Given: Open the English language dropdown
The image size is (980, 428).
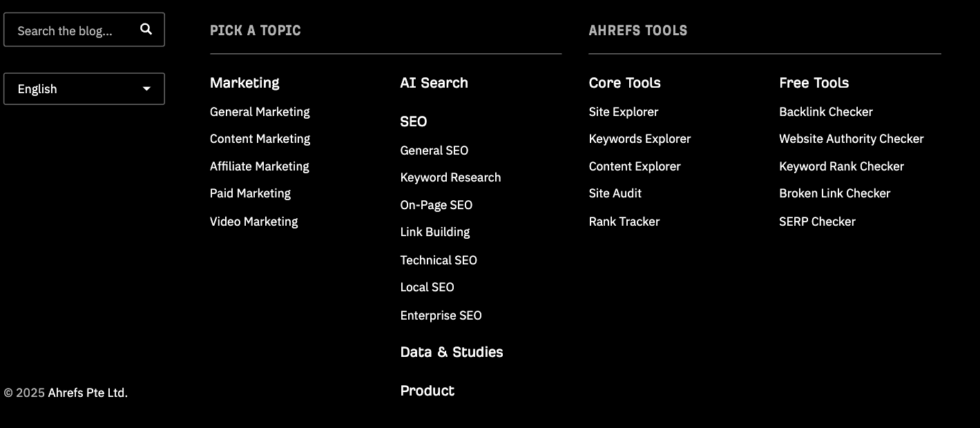Looking at the screenshot, I should click(84, 88).
